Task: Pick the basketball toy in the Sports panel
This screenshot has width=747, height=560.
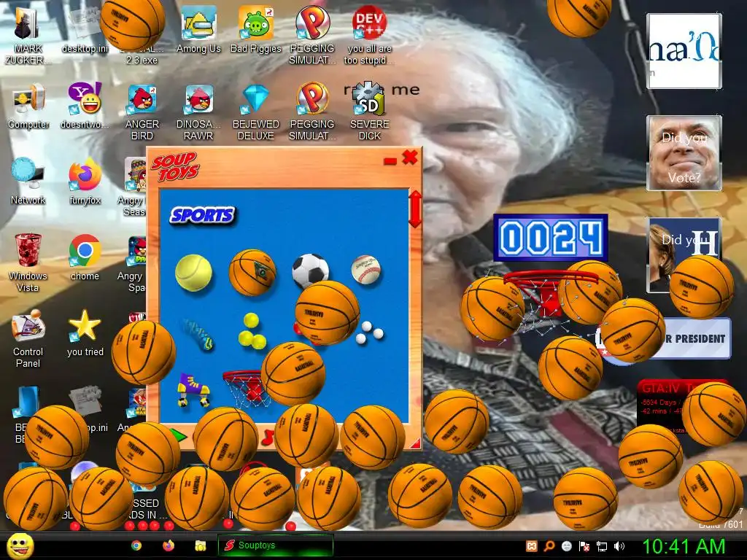Action: tap(252, 273)
